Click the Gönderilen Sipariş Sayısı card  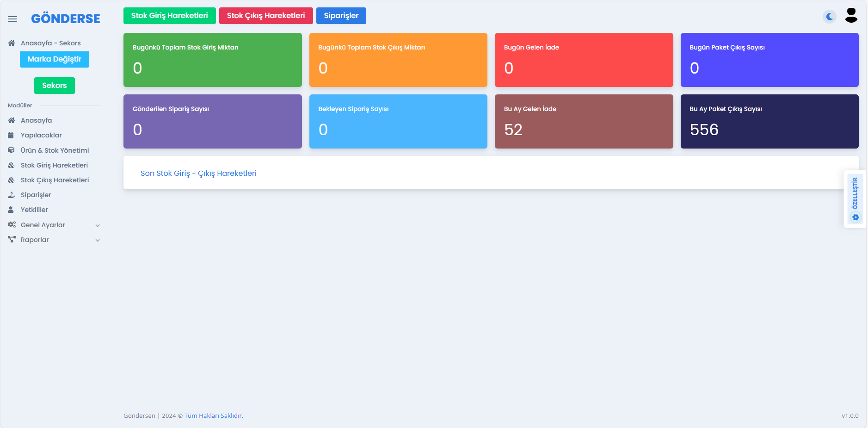pyautogui.click(x=213, y=121)
